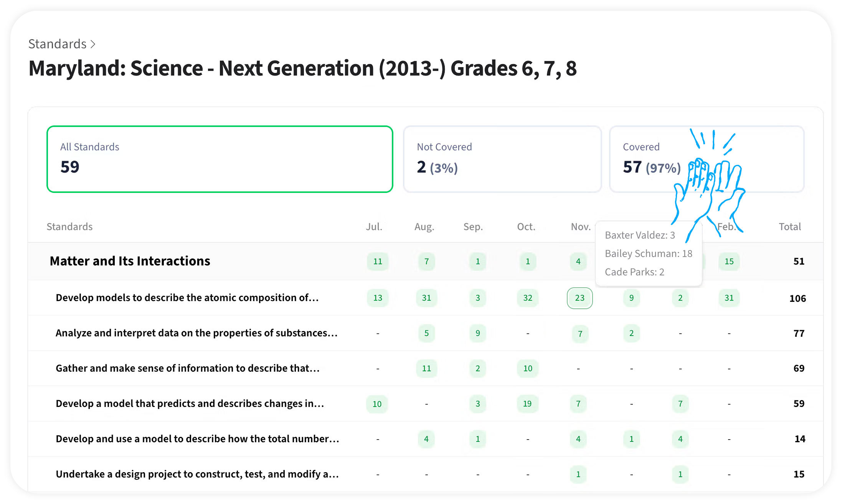Select the Not Covered filter card
842x504 pixels.
[x=502, y=159]
